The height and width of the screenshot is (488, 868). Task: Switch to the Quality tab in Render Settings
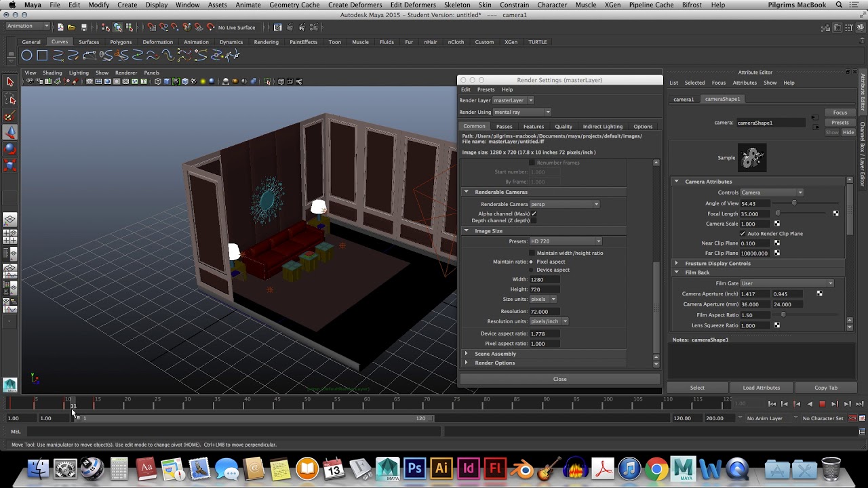pos(564,126)
